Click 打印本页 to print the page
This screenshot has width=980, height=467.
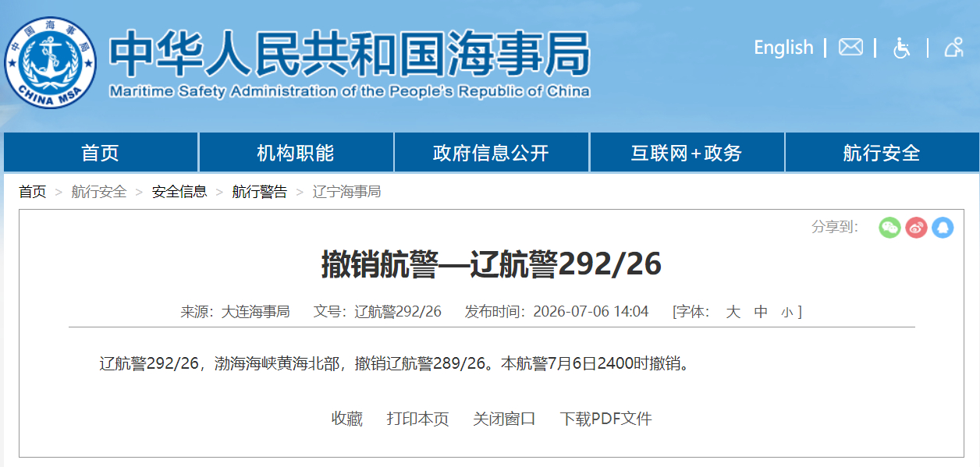click(418, 419)
